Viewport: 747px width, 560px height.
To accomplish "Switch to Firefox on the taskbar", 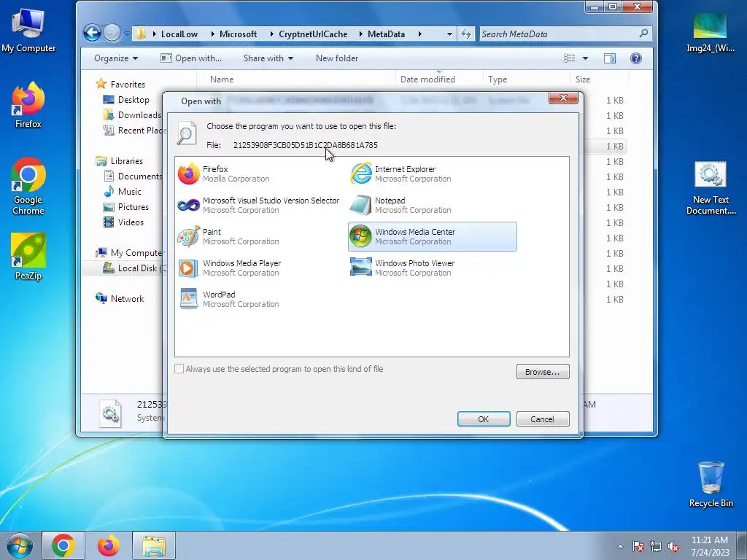I will (108, 545).
